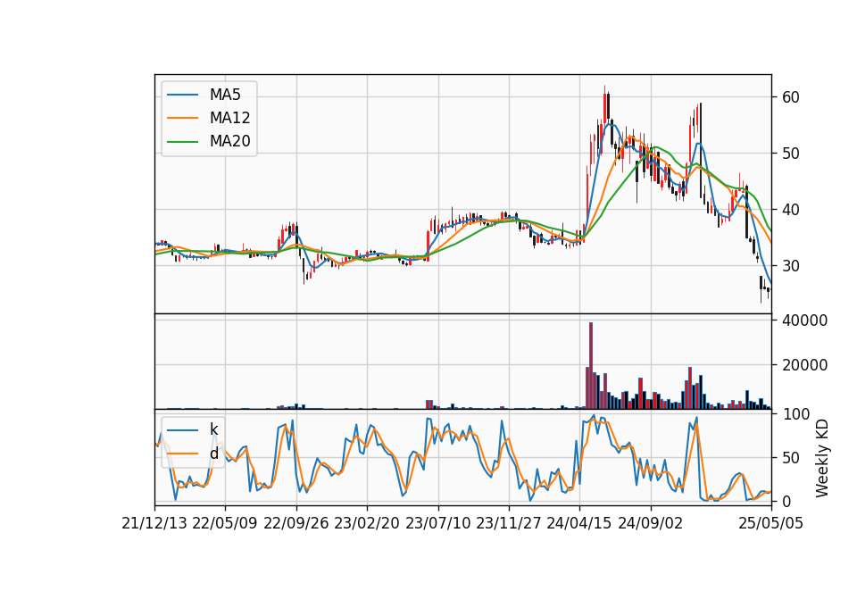Image resolution: width=857 pixels, height=616 pixels.
Task: Click the 21/12/13 date axis label
Action: click(154, 523)
